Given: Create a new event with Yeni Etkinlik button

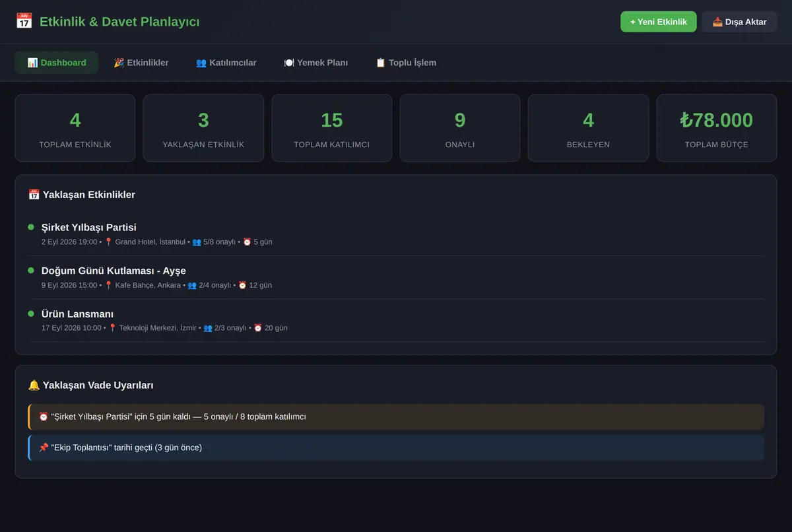Looking at the screenshot, I should (x=659, y=22).
